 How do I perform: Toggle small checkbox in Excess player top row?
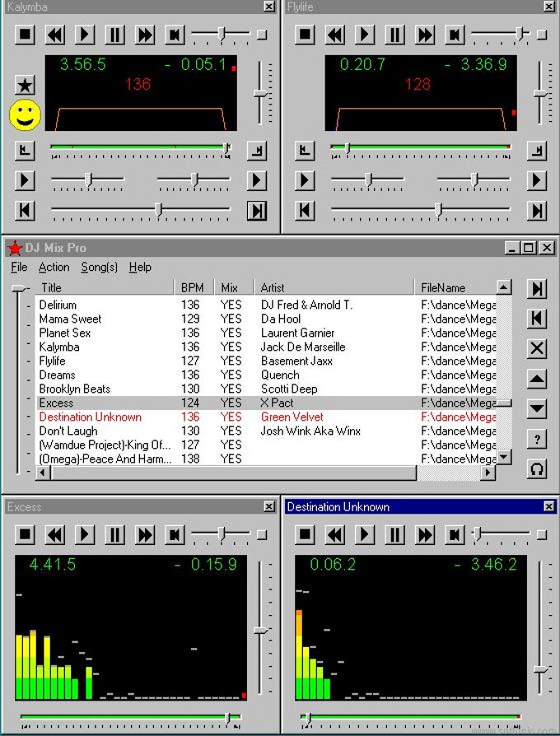(262, 534)
